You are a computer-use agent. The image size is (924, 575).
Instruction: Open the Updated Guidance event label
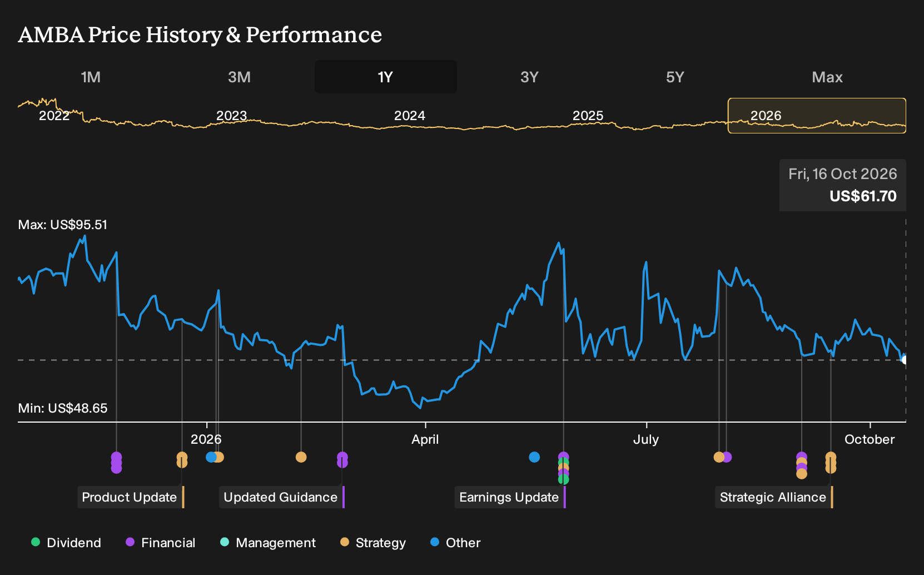(x=281, y=497)
